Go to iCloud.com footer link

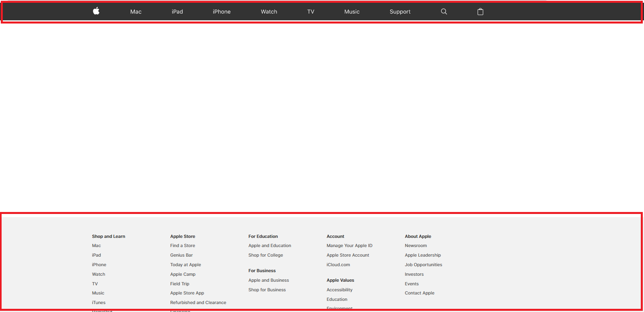tap(338, 265)
